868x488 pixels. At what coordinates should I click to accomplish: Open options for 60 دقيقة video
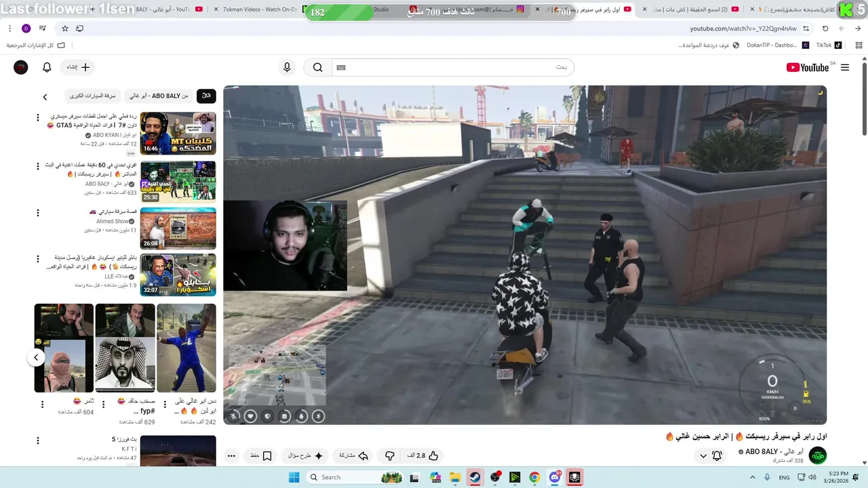pos(39,165)
